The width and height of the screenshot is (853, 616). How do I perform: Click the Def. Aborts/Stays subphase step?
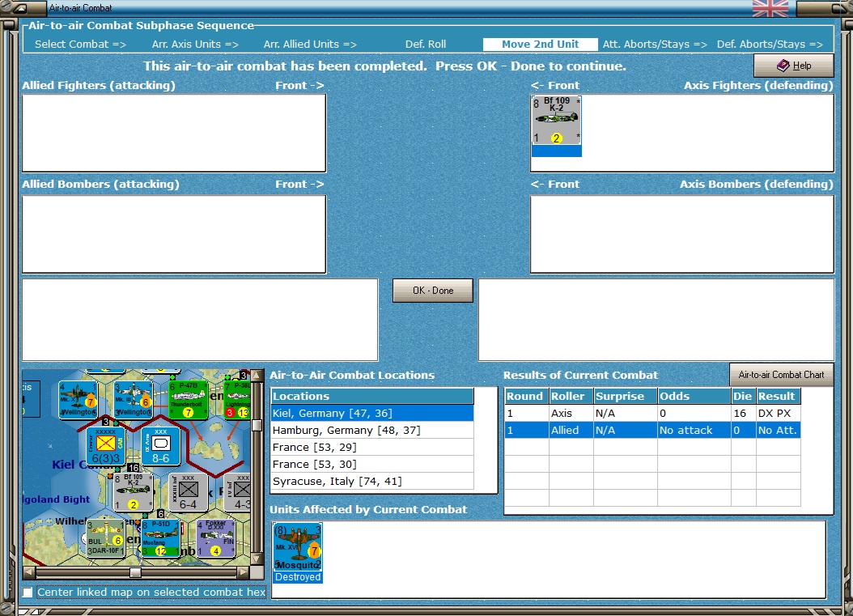(770, 44)
